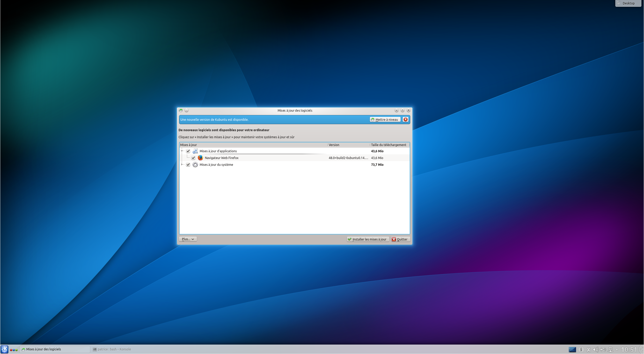The height and width of the screenshot is (354, 644).
Task: Select Mises à jour des logiciels taskbar entry
Action: click(55, 349)
